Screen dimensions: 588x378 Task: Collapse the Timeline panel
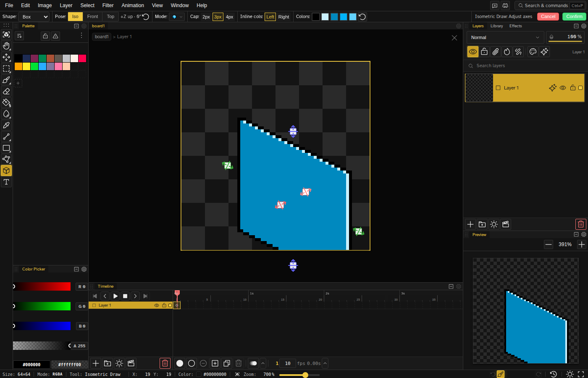point(451,286)
